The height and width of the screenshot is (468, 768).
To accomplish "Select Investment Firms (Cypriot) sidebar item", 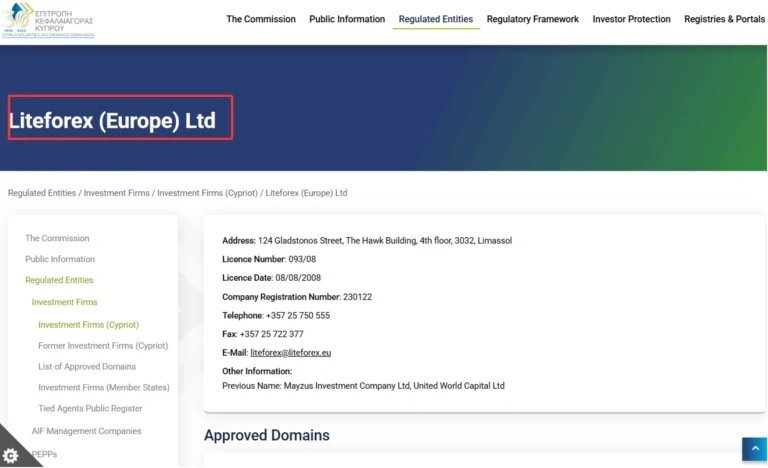I will [89, 325].
